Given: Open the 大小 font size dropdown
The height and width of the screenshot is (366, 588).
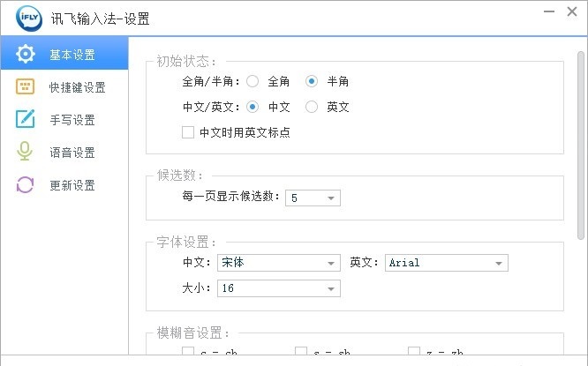Looking at the screenshot, I should pyautogui.click(x=279, y=288).
